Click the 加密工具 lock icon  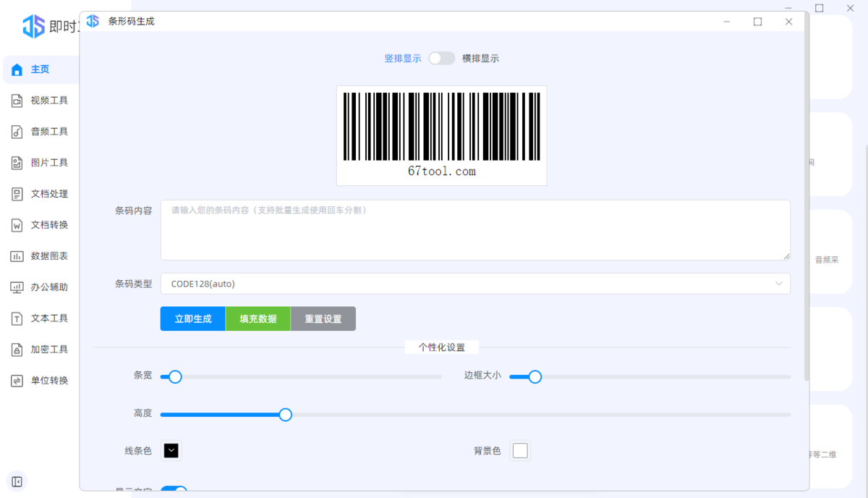coord(17,350)
